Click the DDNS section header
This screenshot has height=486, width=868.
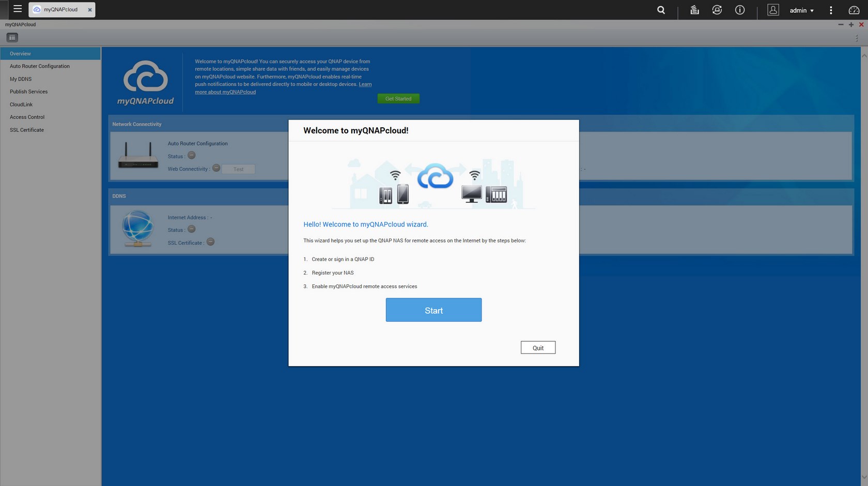coord(119,196)
